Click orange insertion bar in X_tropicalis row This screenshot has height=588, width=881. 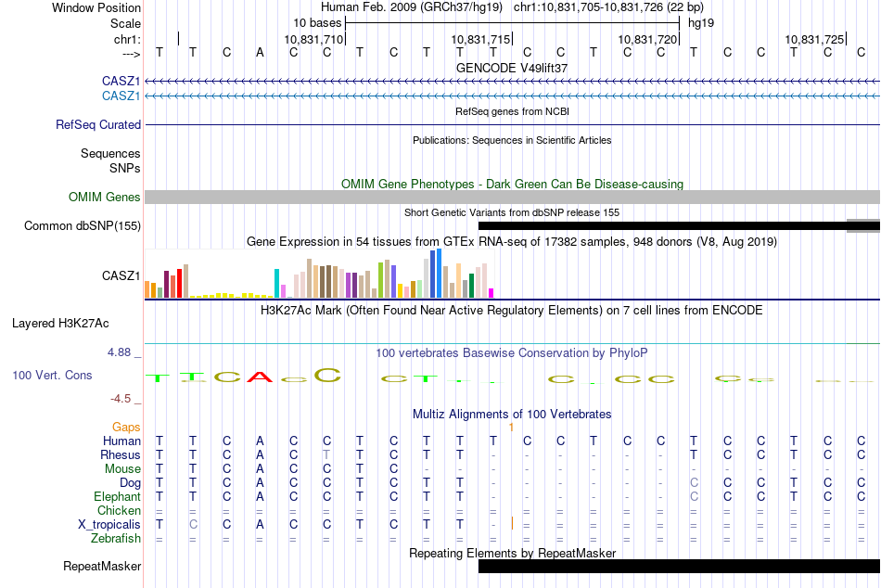coord(512,523)
